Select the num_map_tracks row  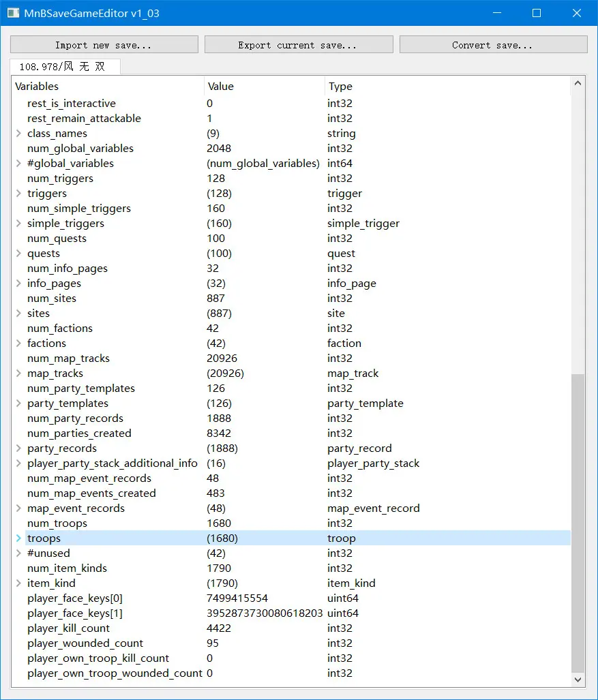click(x=291, y=358)
